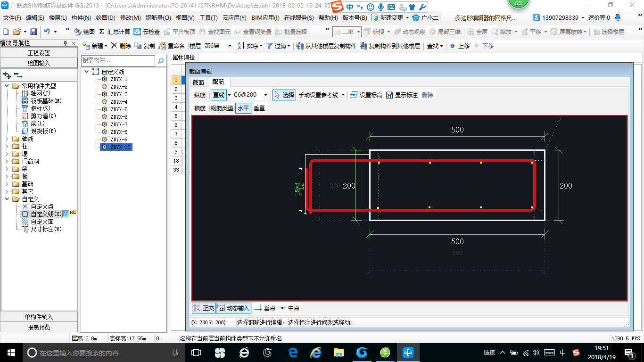Click 设置标高 button
This screenshot has width=644, height=362.
pyautogui.click(x=366, y=95)
